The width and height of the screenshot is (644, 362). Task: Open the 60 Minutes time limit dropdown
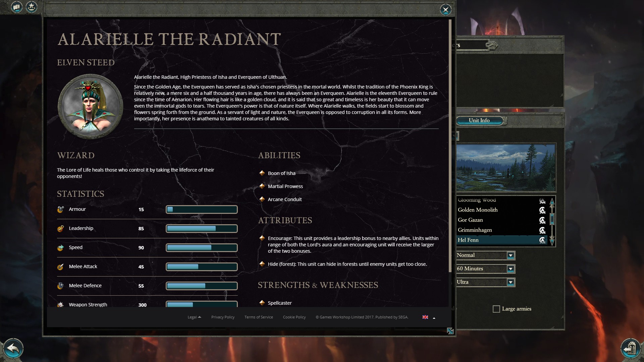point(511,269)
